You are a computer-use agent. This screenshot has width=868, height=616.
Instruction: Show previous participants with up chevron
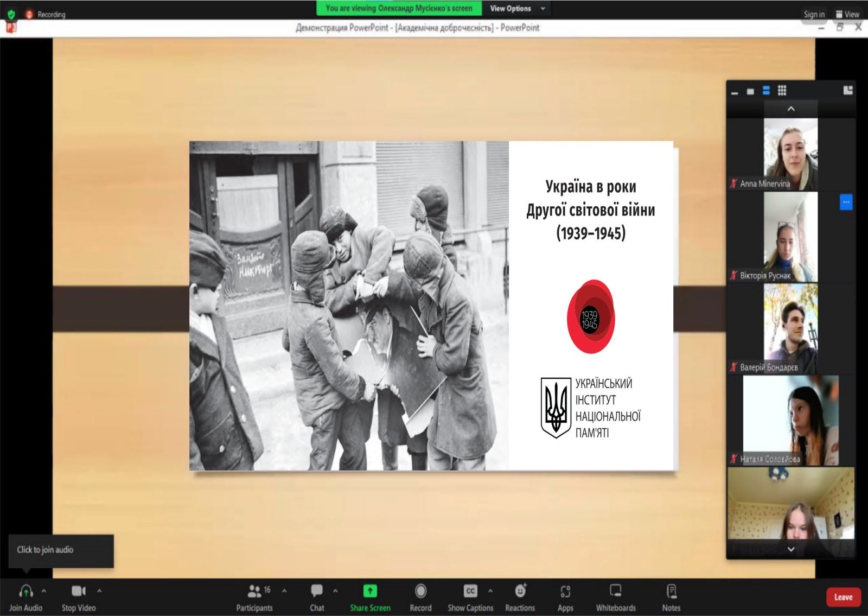[x=791, y=109]
